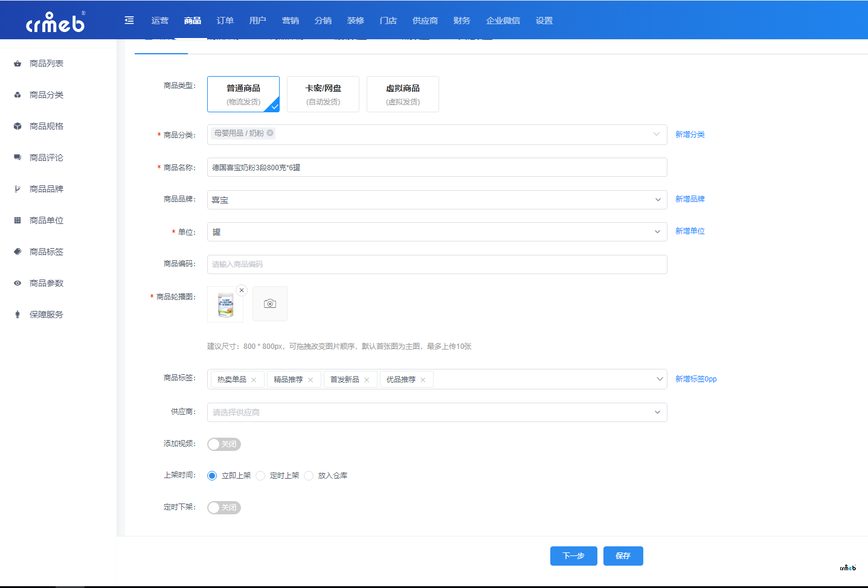868x588 pixels.
Task: Click the 新增标签 link
Action: (x=696, y=379)
